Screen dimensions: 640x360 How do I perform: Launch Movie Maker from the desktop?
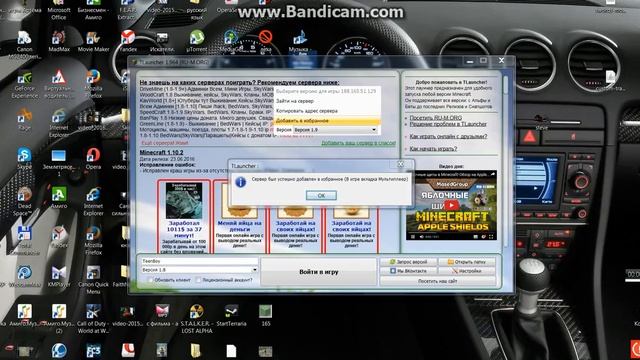click(x=93, y=42)
